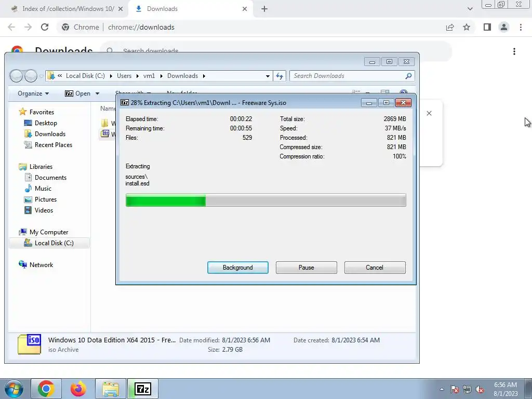The width and height of the screenshot is (532, 399).
Task: Click the Explorer search magnifier icon
Action: click(408, 76)
